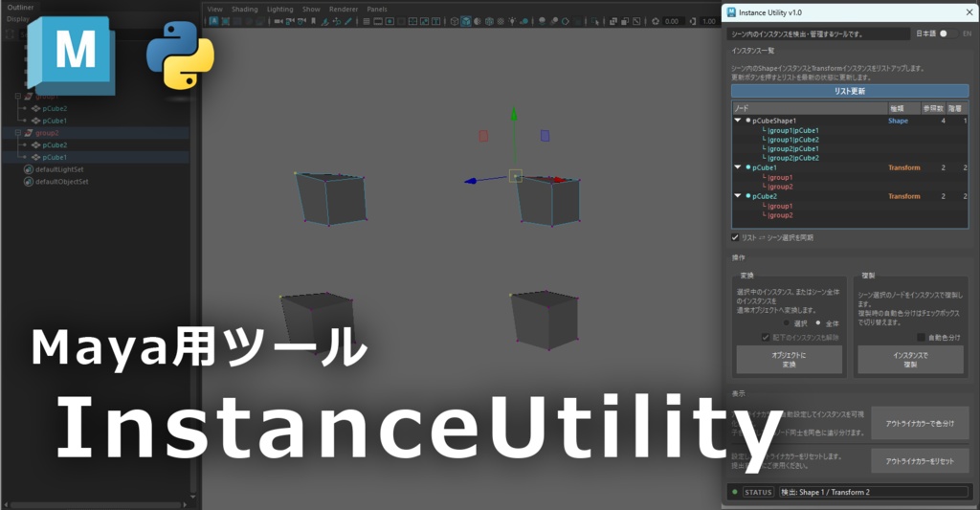Toggle the Resolution Gate icon in viewport toolbar

390,21
